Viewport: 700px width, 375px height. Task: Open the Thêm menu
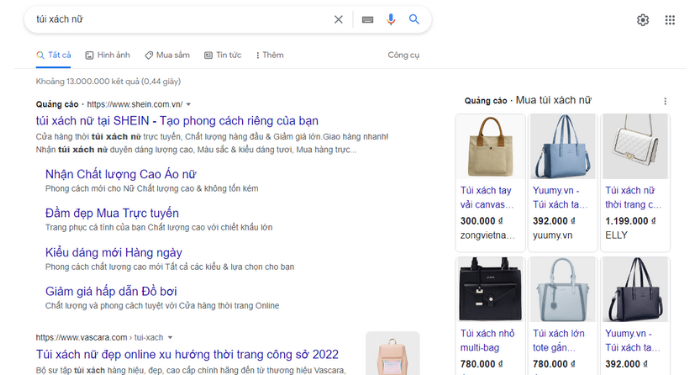pyautogui.click(x=270, y=55)
